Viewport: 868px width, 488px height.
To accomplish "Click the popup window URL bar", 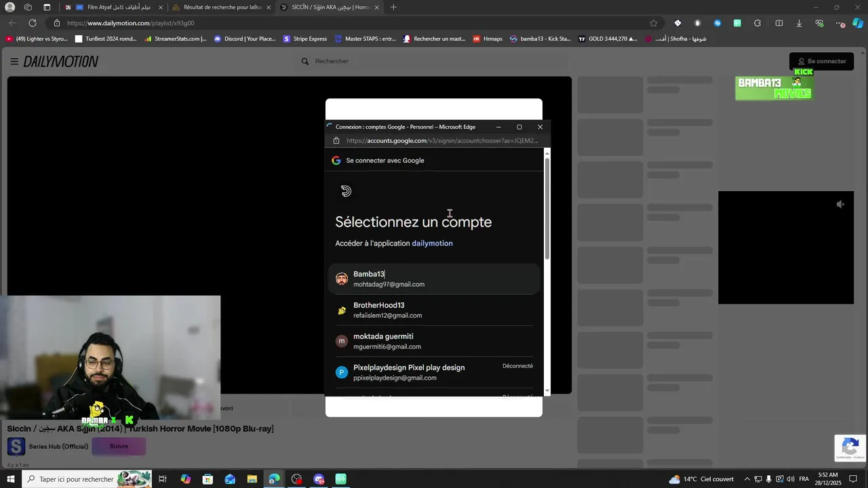I will tap(441, 141).
